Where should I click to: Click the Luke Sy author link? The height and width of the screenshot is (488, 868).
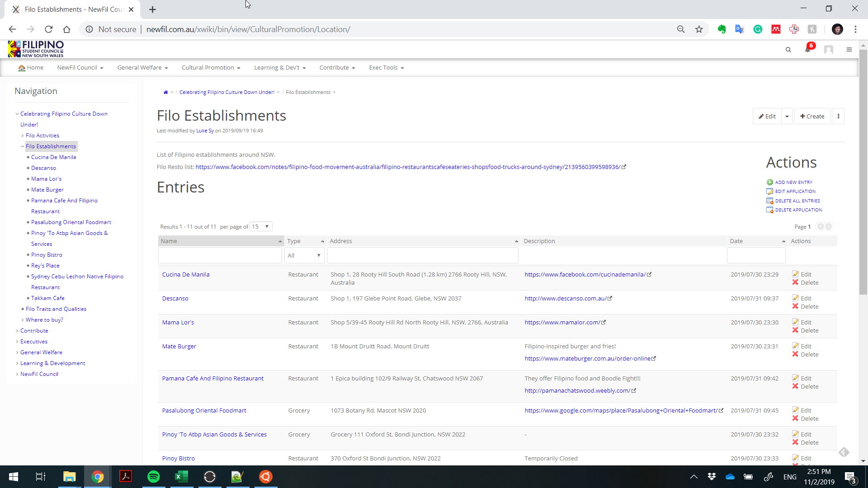coord(205,131)
